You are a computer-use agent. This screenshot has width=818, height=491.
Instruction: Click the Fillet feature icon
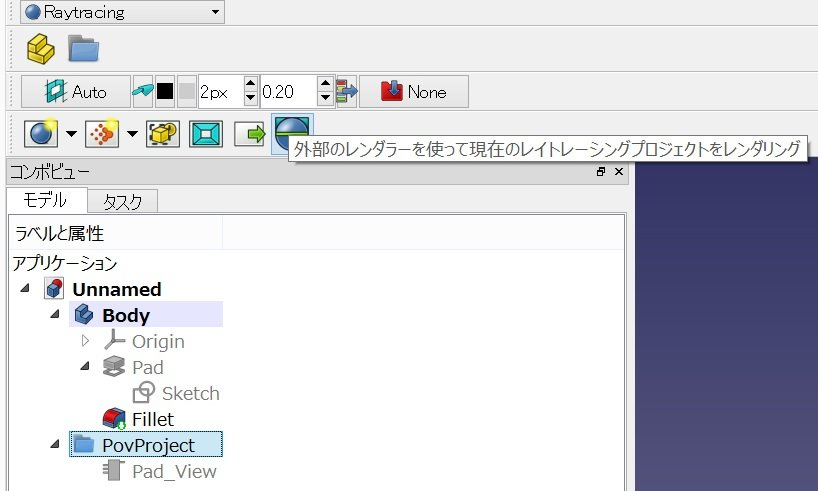(114, 418)
